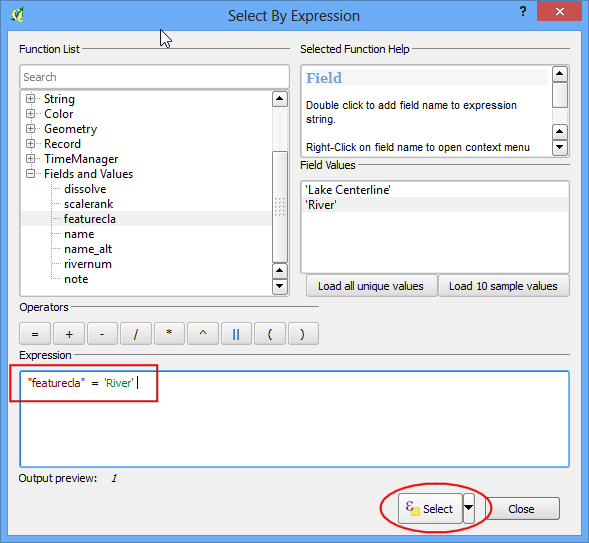The height and width of the screenshot is (543, 589).
Task: Insert the division slash operator
Action: [136, 333]
